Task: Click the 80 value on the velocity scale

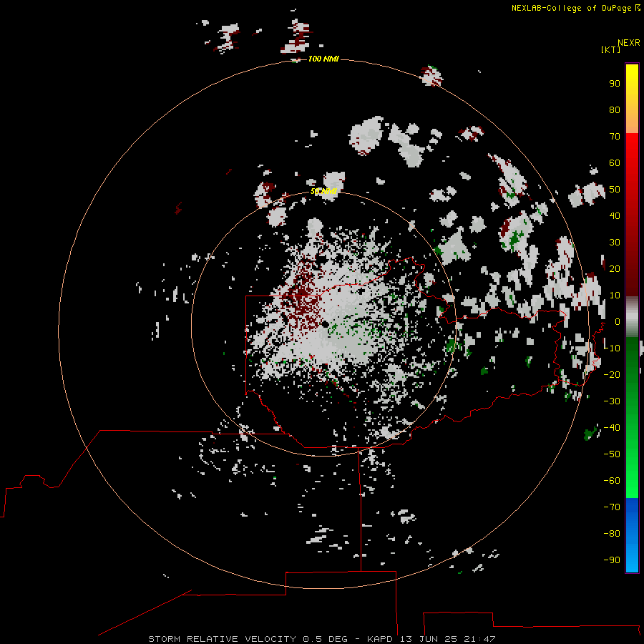Action: tap(615, 109)
